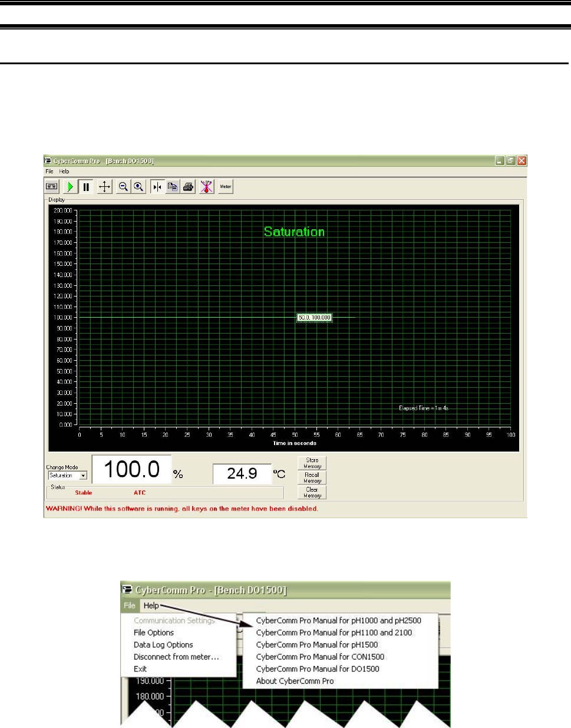Choose Data Log Options from File menu
The height and width of the screenshot is (728, 571).
coord(163,645)
